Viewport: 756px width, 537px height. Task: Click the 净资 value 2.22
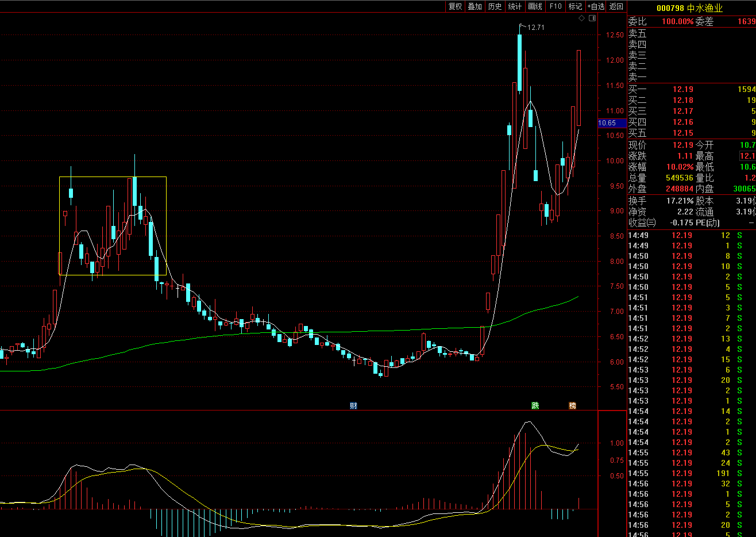(685, 212)
